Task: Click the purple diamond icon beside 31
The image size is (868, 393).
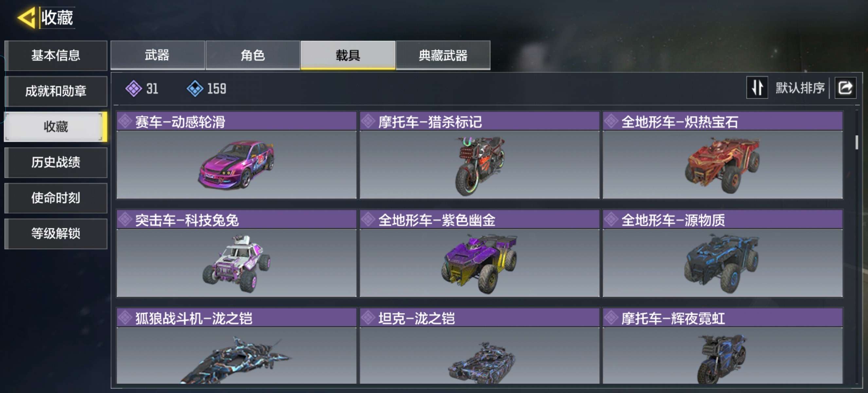Action: point(134,89)
